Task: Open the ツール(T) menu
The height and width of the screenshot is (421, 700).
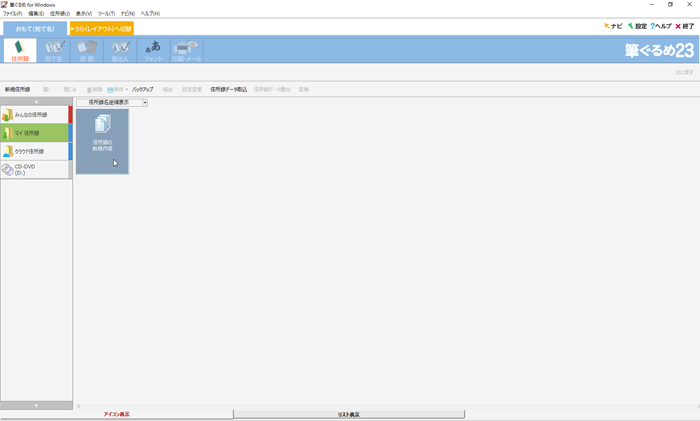Action: [106, 14]
